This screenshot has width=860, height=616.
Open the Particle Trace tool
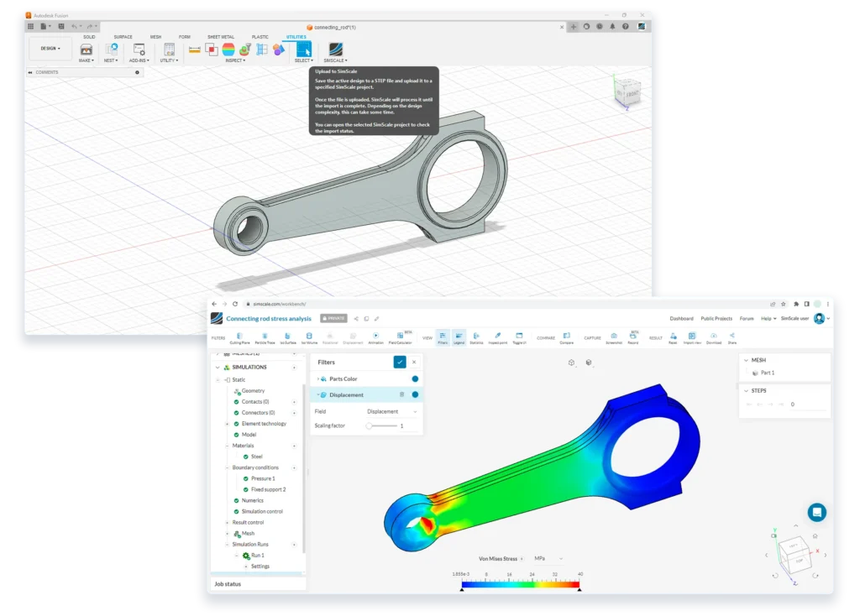click(x=264, y=336)
